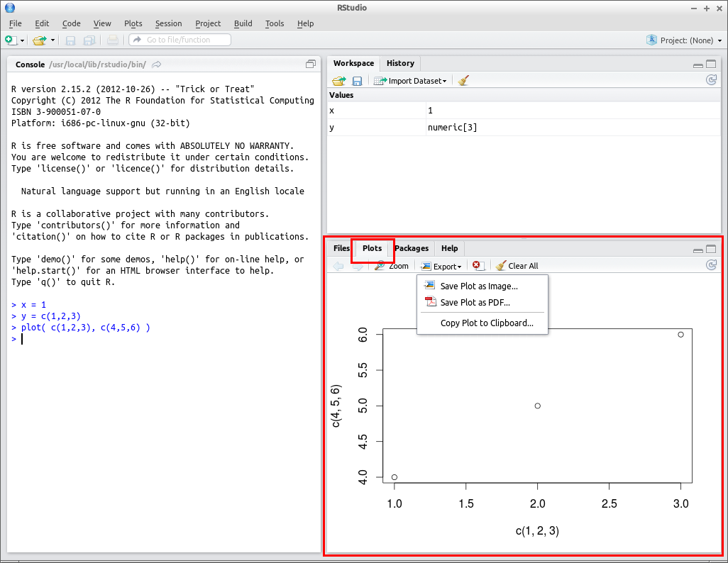Expand the recent files dropdown arrow

pyautogui.click(x=53, y=40)
